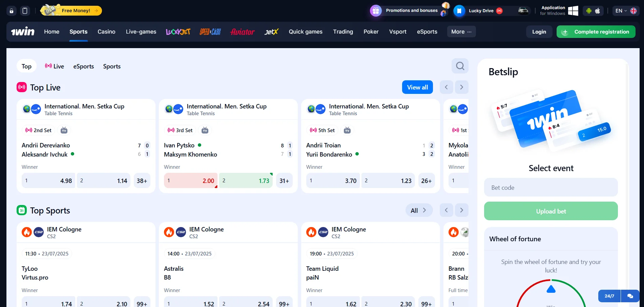Open the Casino section
Image resolution: width=644 pixels, height=307 pixels.
tap(106, 32)
